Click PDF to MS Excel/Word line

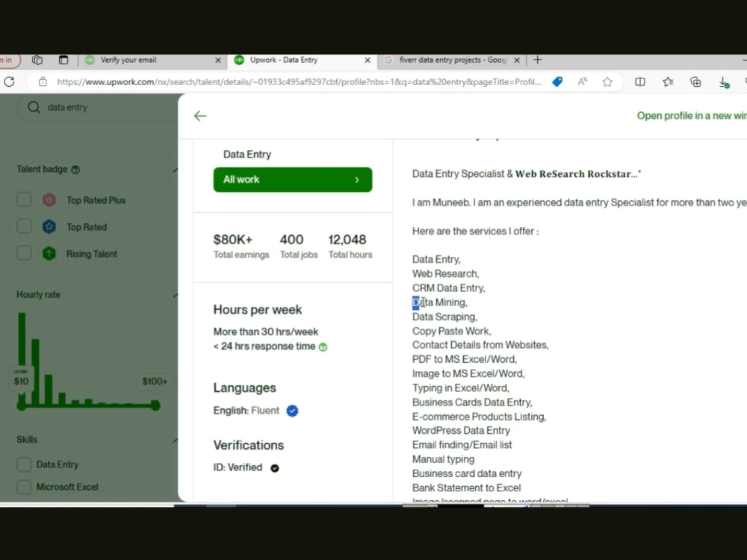click(464, 360)
